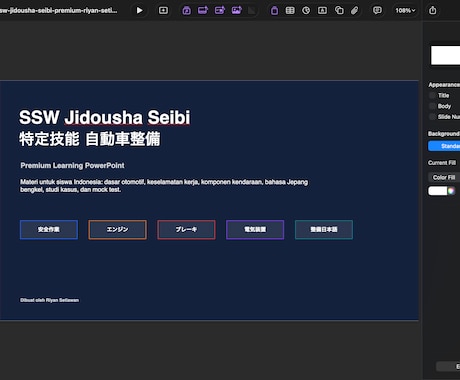Add a comment with the Comment icon
Screen dimensions: 460x380
pos(377,10)
